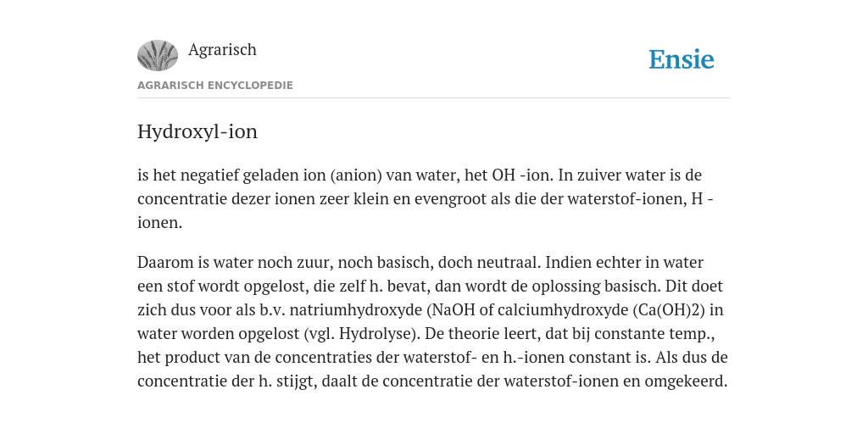868x434 pixels.
Task: Click the Agrarisch author name
Action: point(223,49)
